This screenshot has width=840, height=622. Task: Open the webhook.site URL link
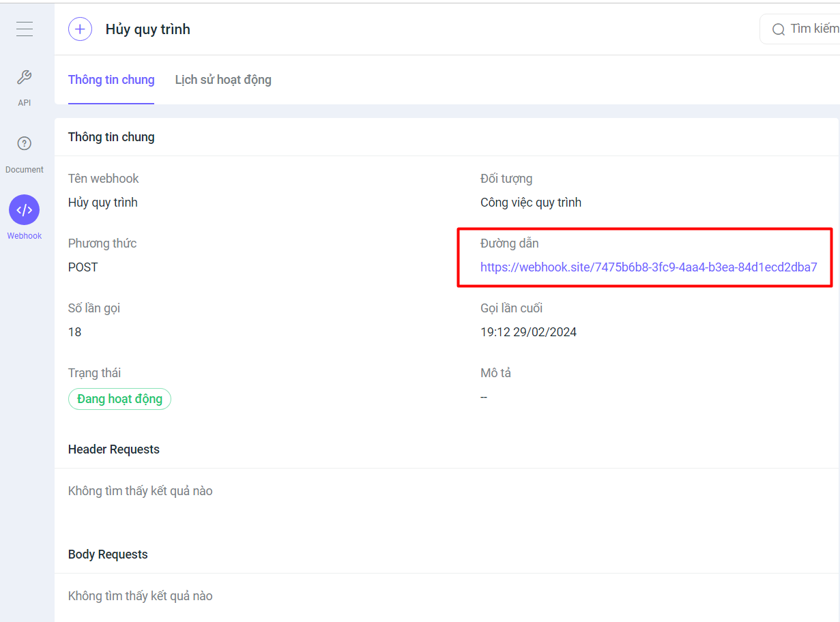[648, 267]
